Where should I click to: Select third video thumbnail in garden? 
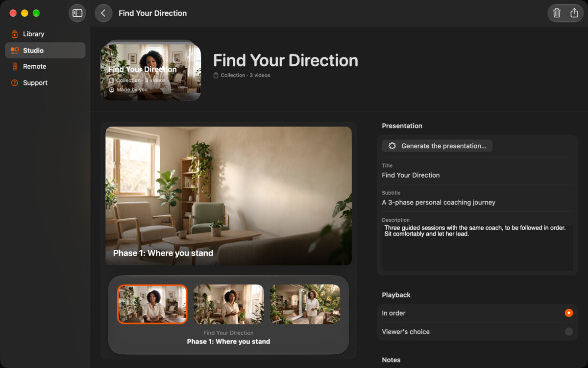(x=305, y=304)
